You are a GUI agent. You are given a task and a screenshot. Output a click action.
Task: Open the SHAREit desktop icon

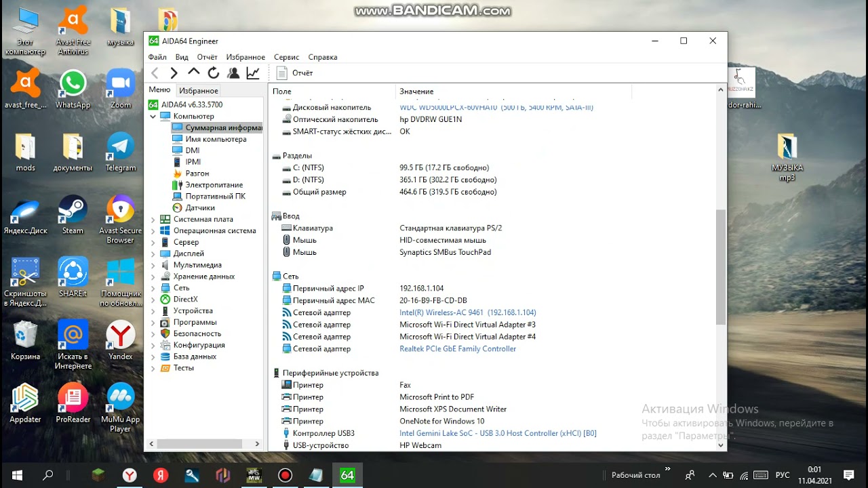click(73, 277)
